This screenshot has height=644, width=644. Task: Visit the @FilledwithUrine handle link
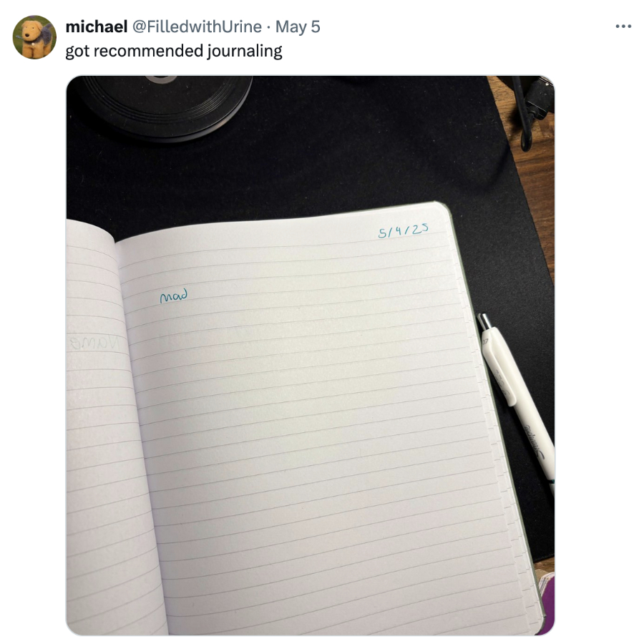click(197, 26)
